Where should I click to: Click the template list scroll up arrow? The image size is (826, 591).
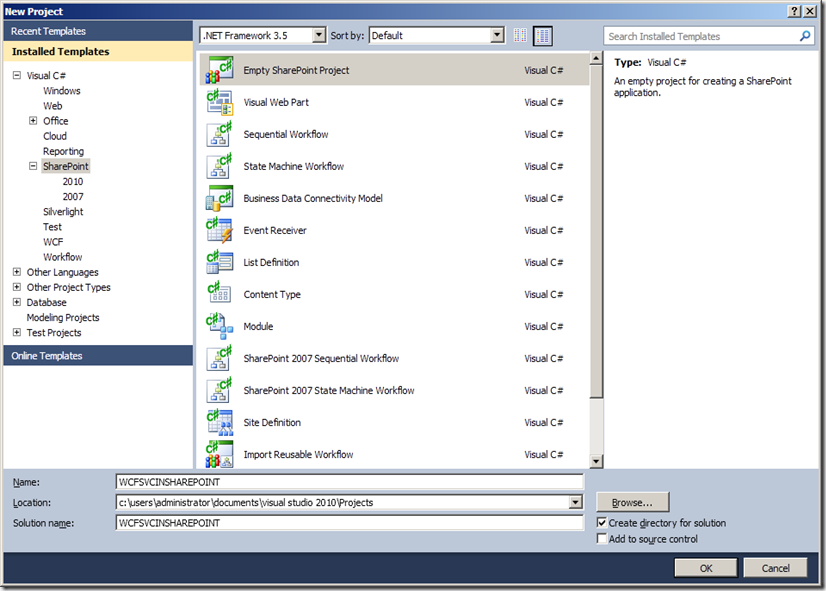(x=596, y=58)
